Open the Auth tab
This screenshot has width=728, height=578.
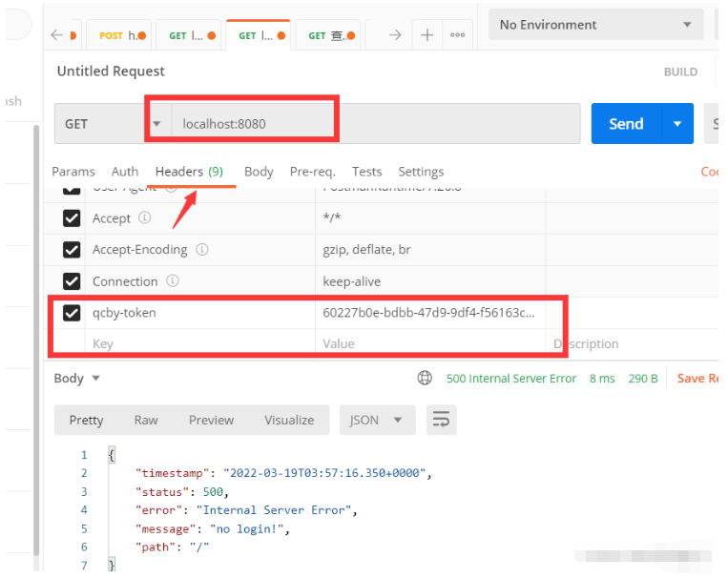pyautogui.click(x=125, y=172)
